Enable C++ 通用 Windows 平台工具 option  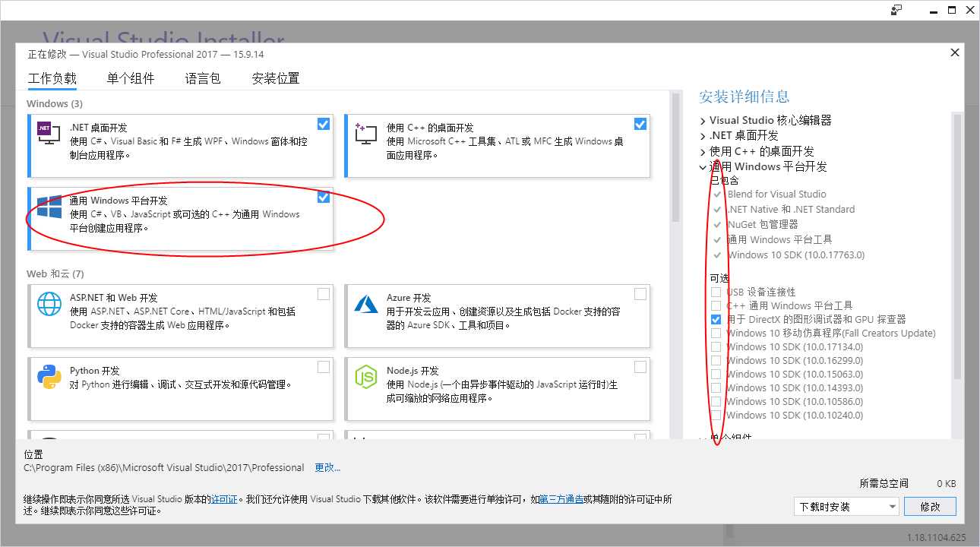pos(716,305)
